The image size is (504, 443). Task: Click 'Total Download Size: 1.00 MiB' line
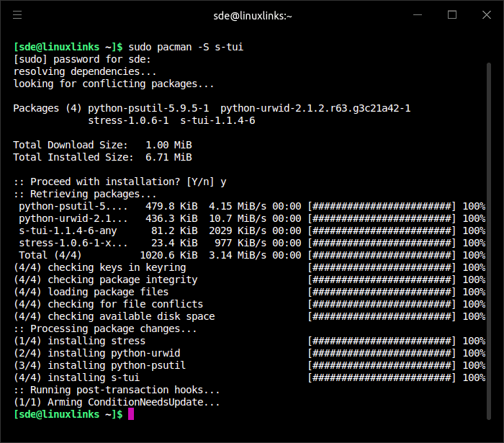(x=102, y=145)
